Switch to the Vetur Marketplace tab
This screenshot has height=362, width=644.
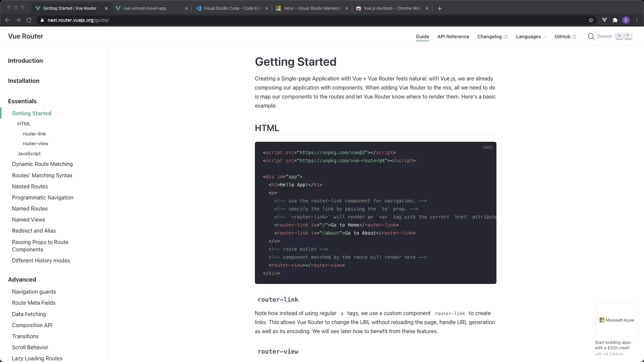[312, 8]
